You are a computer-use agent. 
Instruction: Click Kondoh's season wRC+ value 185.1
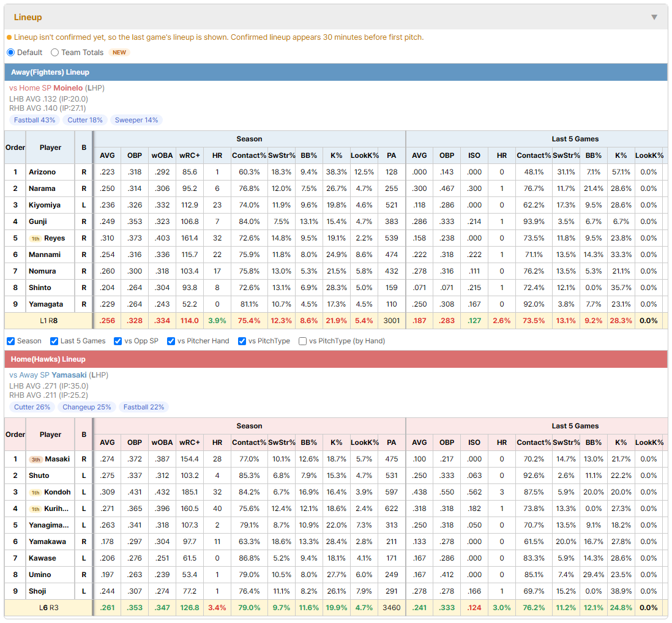[x=190, y=492]
